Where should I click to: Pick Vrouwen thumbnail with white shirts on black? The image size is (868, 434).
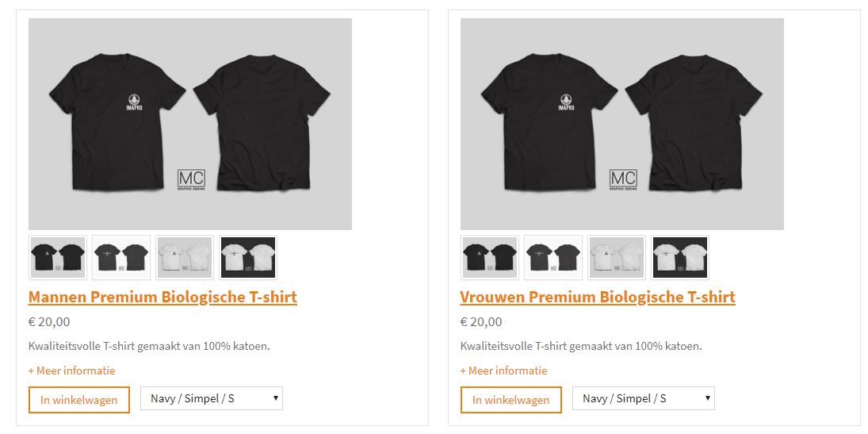680,258
